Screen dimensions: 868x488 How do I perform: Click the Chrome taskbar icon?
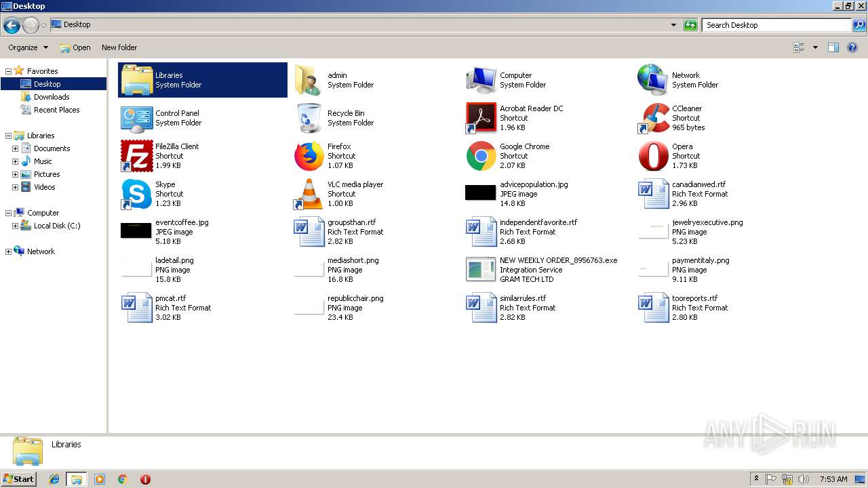(123, 479)
